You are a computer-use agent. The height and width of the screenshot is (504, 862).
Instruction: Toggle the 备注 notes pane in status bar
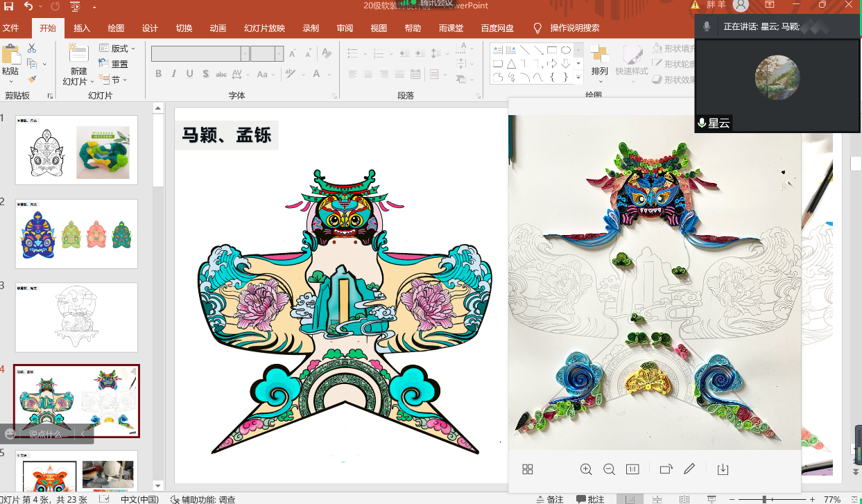[550, 499]
